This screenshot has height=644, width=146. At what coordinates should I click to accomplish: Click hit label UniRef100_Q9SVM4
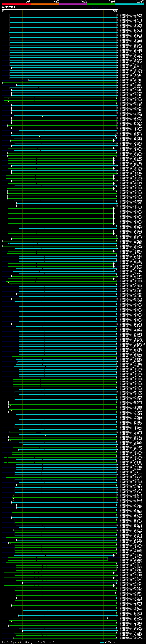(x=131, y=50)
